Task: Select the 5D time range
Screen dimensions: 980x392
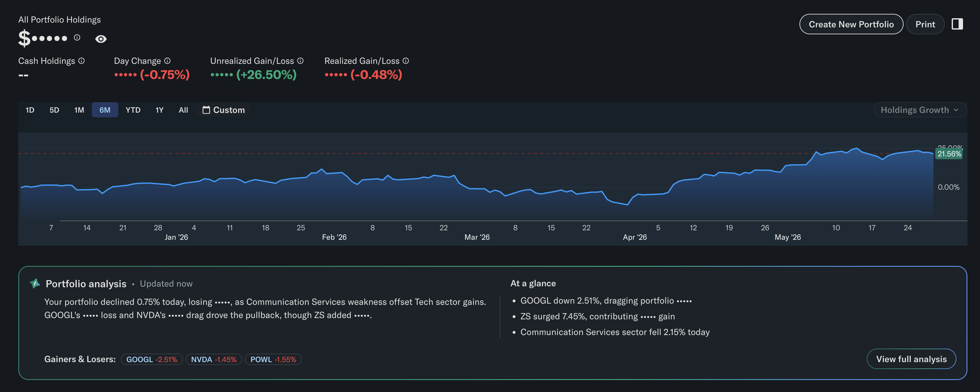Action: pos(54,110)
